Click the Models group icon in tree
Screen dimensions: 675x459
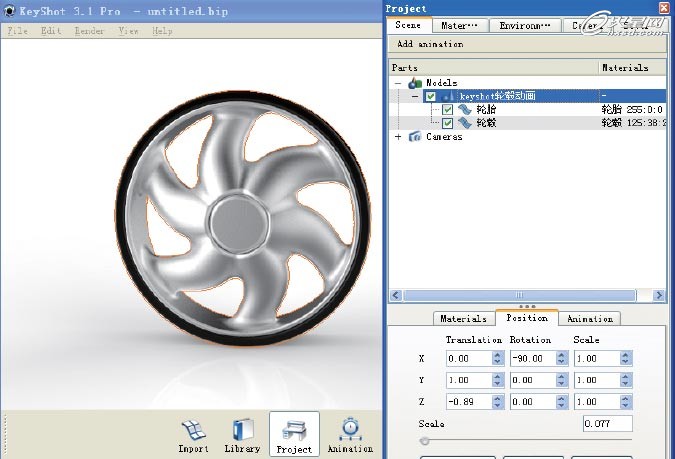(x=415, y=83)
